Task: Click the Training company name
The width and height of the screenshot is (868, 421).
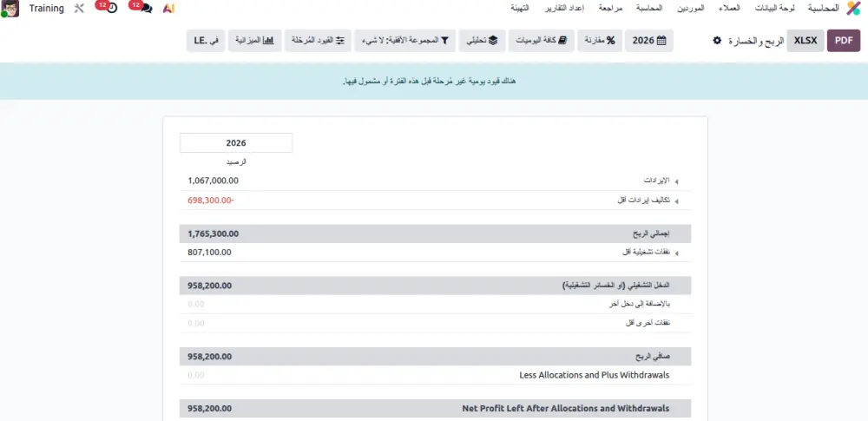Action: pyautogui.click(x=47, y=9)
